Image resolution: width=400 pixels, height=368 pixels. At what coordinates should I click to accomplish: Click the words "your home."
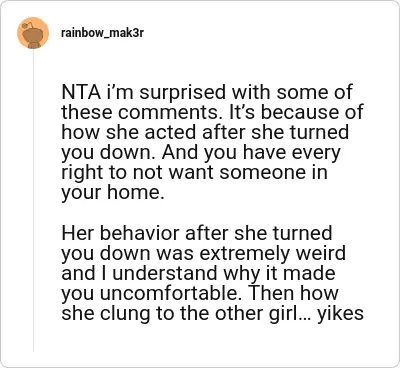113,193
